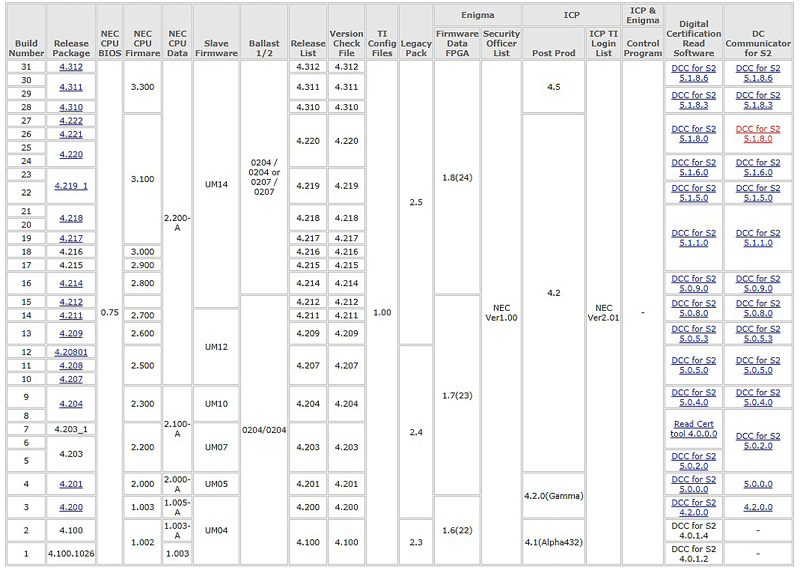Select the 1.7(23) Firmware Data FPGA cell
800x570 pixels.
pos(457,395)
